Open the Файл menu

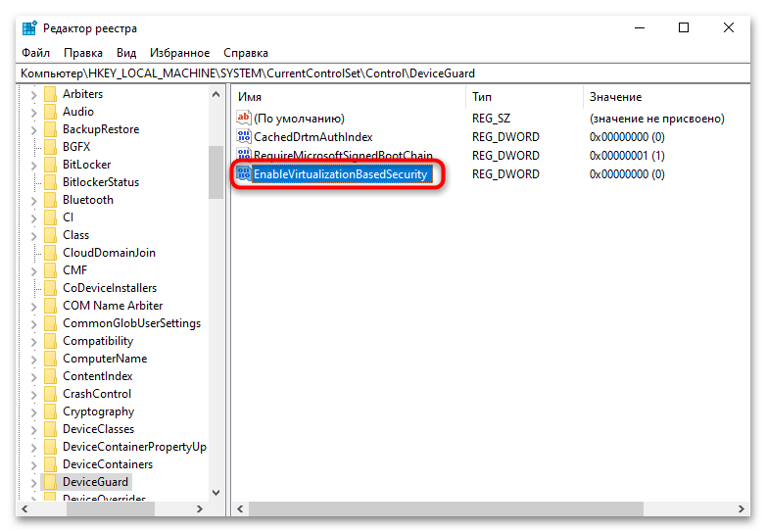[x=35, y=53]
